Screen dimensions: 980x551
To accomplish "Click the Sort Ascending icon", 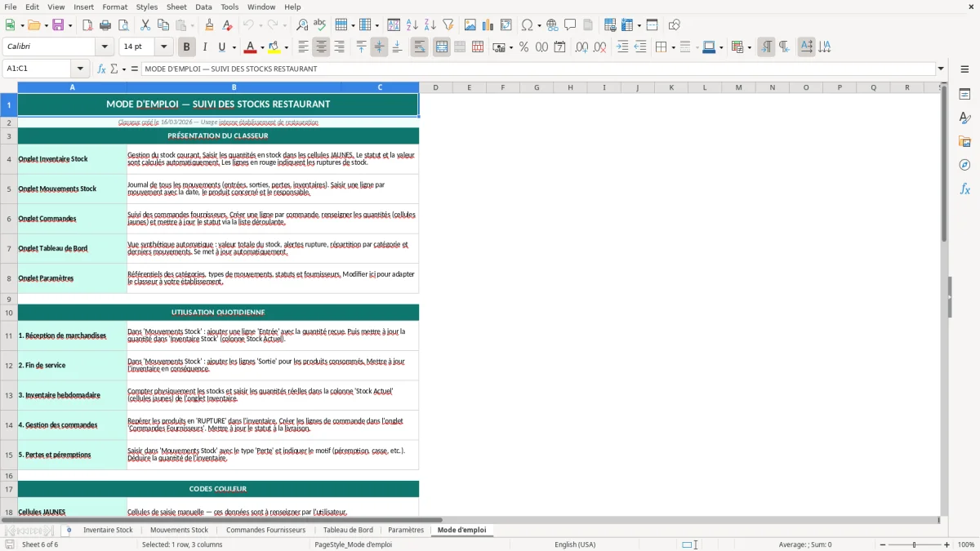I will pyautogui.click(x=412, y=25).
